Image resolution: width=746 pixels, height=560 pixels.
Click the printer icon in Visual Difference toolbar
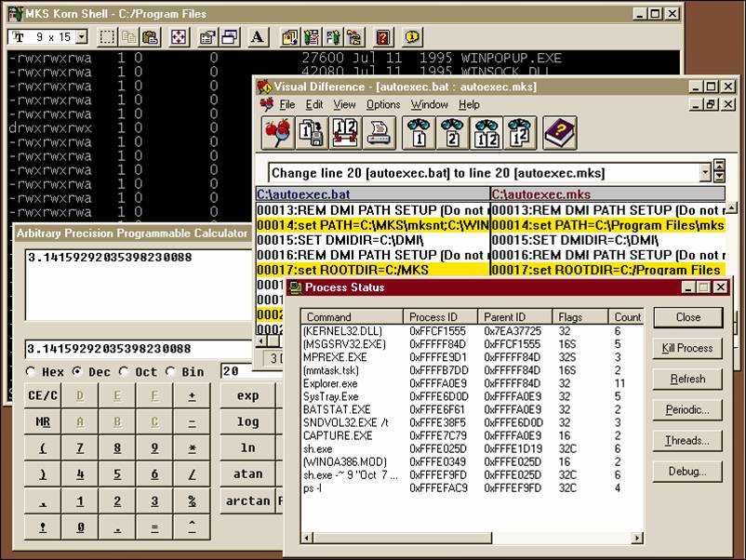point(379,133)
